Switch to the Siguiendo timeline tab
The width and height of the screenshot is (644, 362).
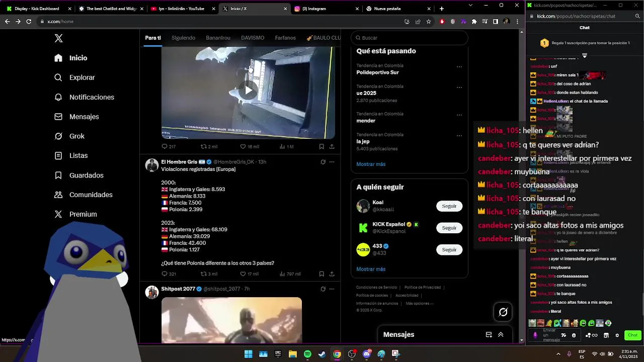pyautogui.click(x=183, y=38)
